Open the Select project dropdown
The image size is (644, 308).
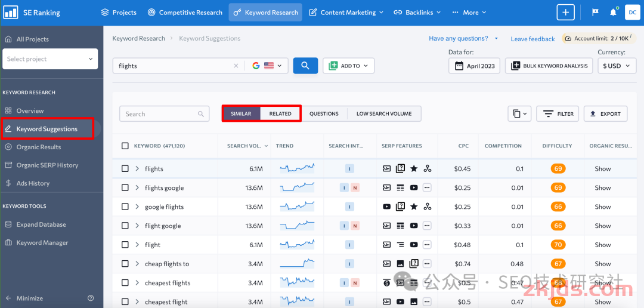pos(50,59)
